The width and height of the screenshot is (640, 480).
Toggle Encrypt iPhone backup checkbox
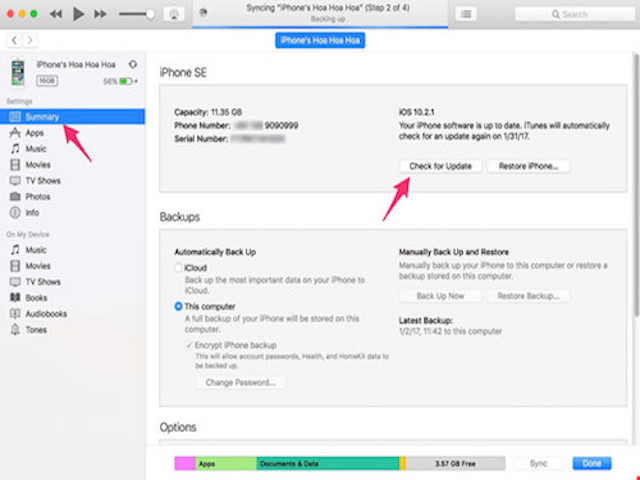pyautogui.click(x=189, y=345)
